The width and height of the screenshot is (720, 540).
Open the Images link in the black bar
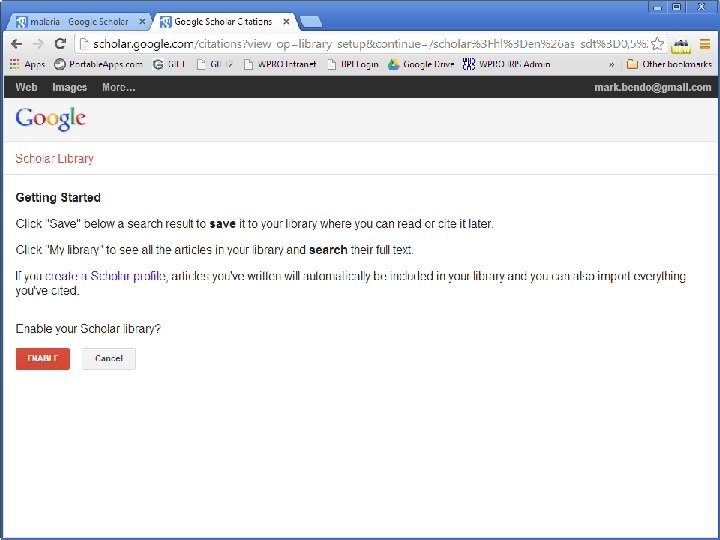click(69, 87)
